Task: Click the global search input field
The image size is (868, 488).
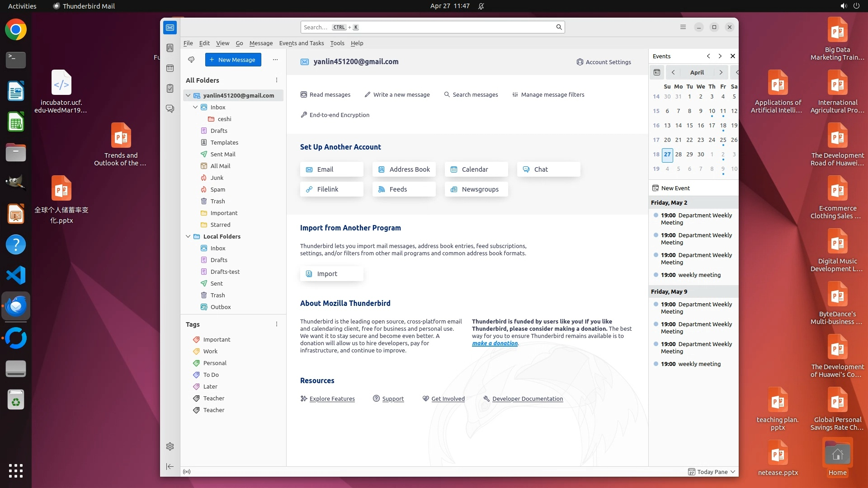Action: tap(427, 27)
